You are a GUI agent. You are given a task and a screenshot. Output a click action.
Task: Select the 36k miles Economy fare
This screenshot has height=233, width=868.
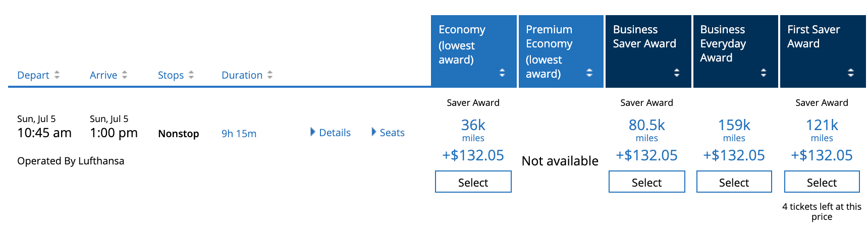click(473, 182)
